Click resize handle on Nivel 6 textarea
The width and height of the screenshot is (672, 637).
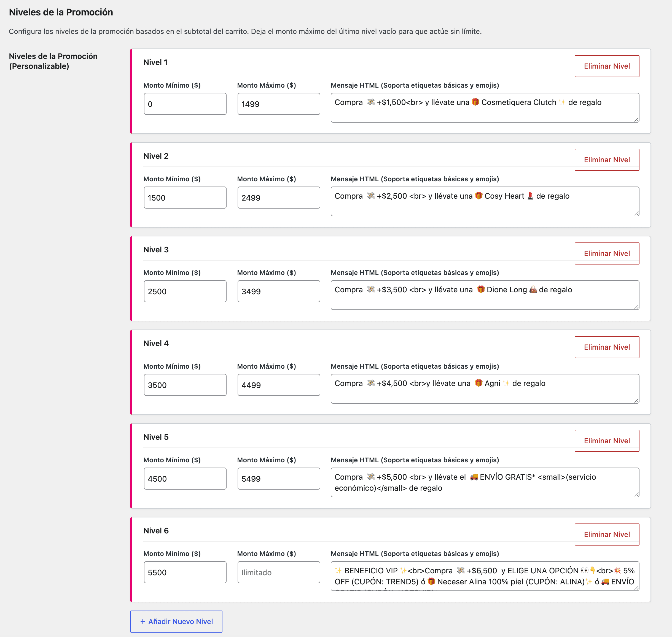pos(636,588)
